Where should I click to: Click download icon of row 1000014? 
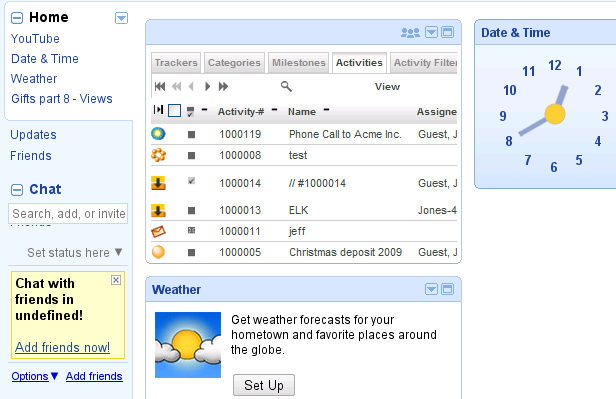coord(158,183)
